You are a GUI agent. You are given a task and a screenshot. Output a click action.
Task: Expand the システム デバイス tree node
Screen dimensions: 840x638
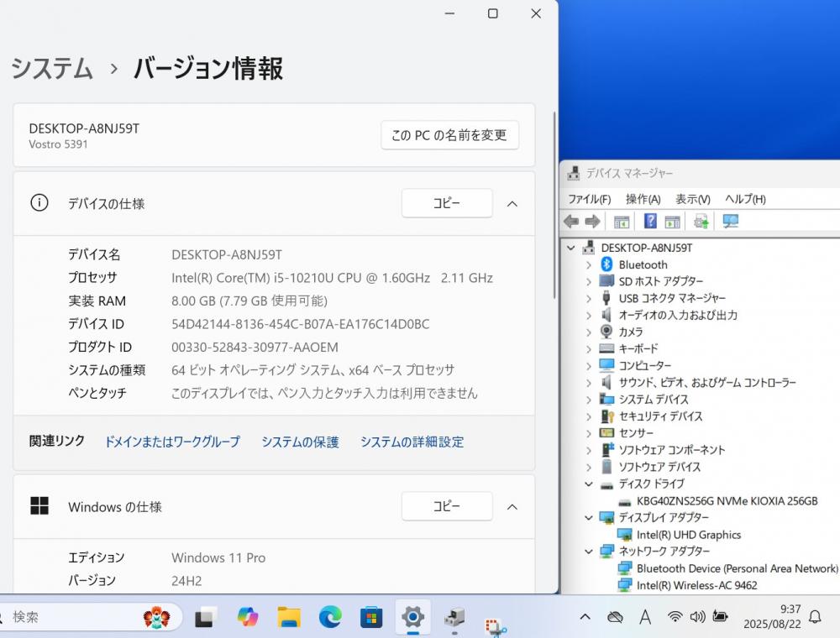[589, 400]
